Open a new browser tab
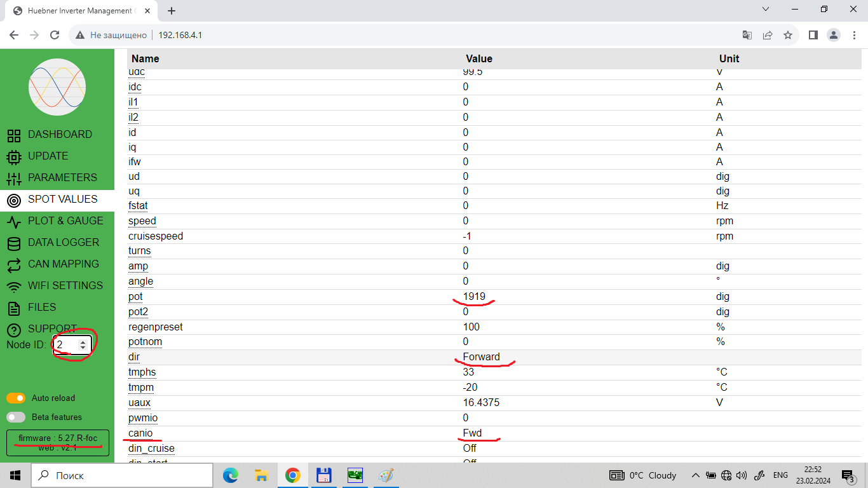 tap(172, 11)
